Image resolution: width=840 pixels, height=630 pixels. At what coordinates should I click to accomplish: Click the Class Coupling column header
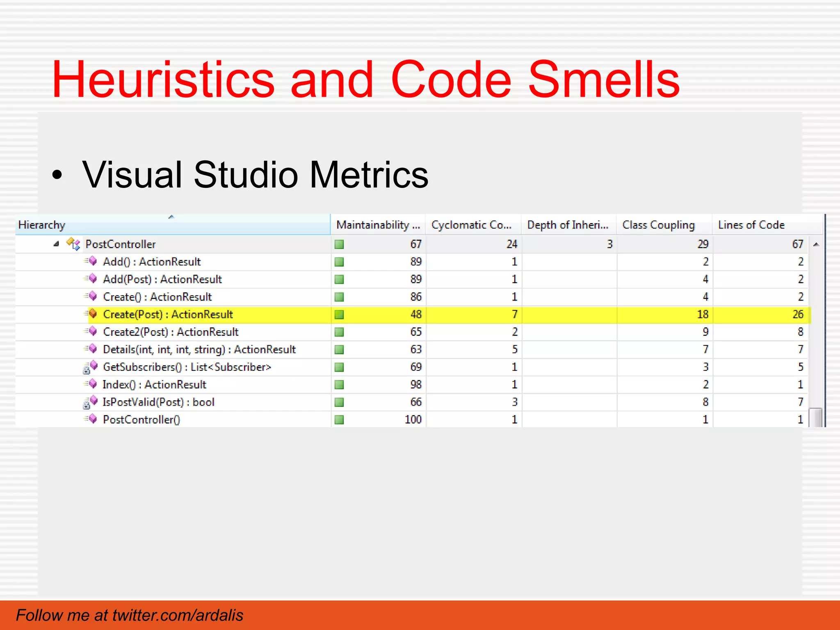point(658,225)
